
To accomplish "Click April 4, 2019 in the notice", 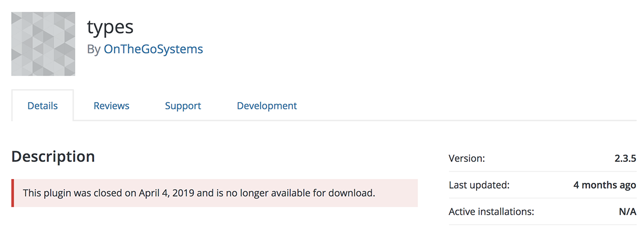I will tap(167, 192).
